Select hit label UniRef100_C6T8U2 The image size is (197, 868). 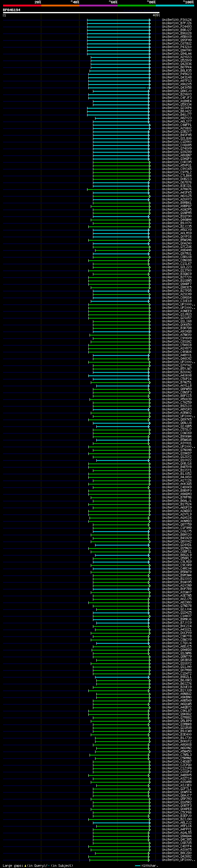[176, 43]
